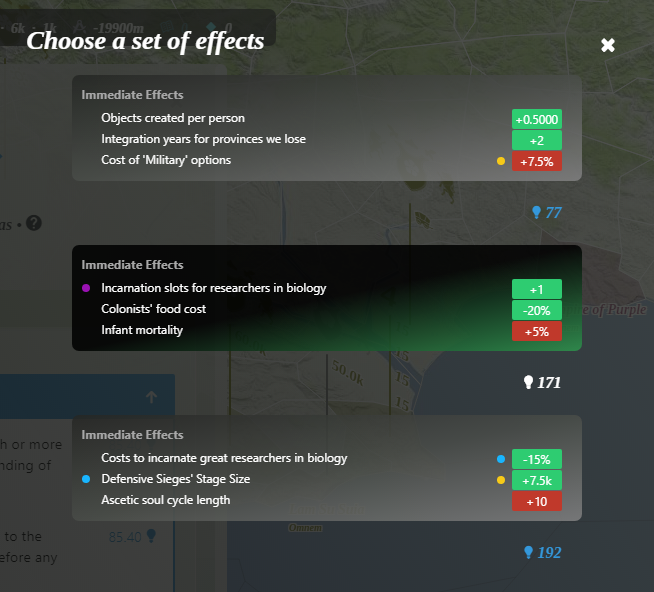Screen dimensions: 654x592
Task: Click the lightbulb icon next to cost 192
Action: [529, 552]
